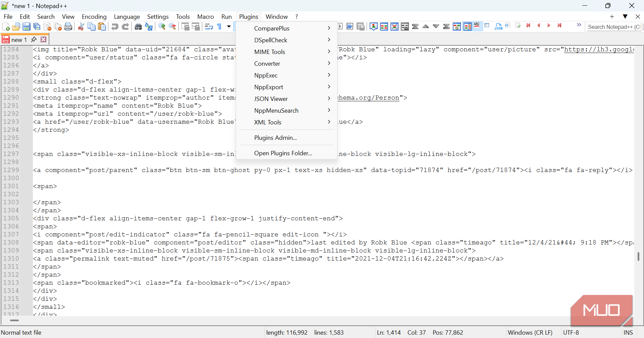Zoom out using magnifier minus icon
The image size is (644, 338).
pyautogui.click(x=172, y=27)
